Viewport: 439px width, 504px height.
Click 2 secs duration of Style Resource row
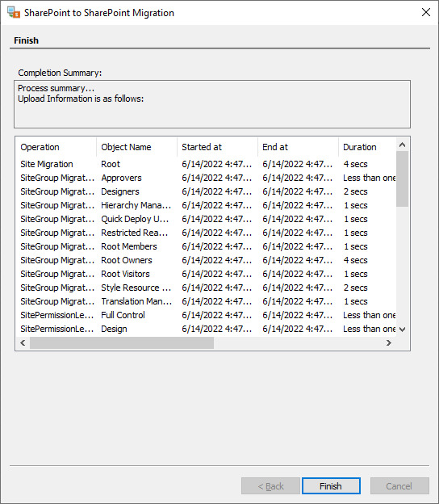[x=355, y=288]
